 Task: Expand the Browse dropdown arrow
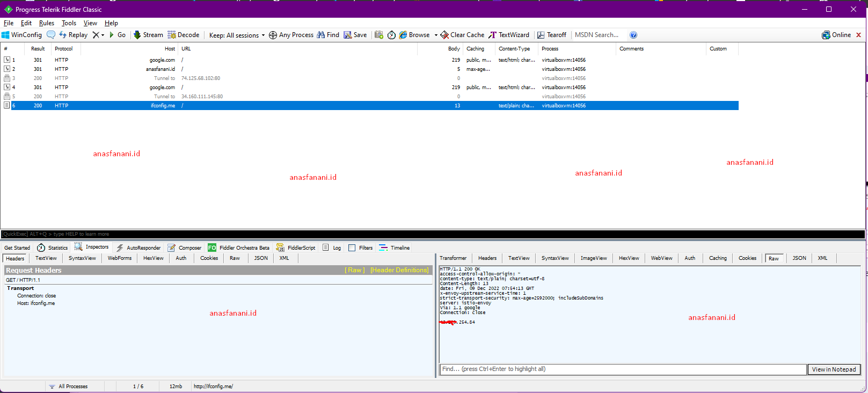coord(436,35)
